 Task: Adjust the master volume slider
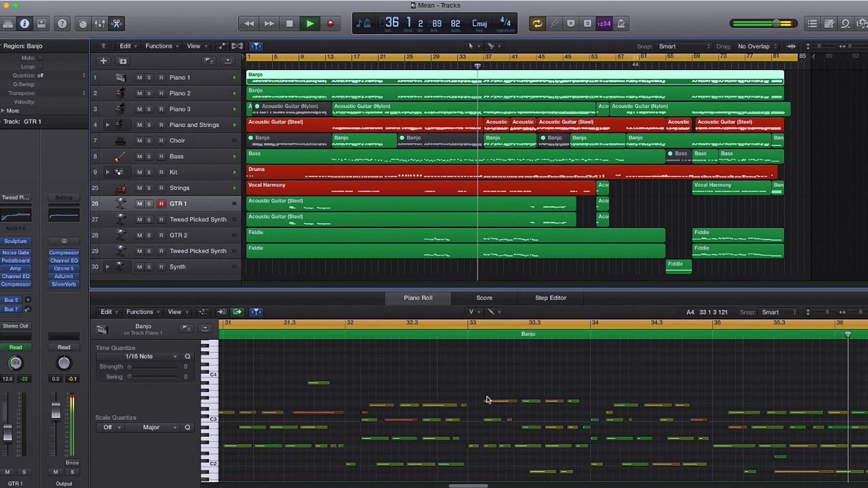tap(776, 23)
